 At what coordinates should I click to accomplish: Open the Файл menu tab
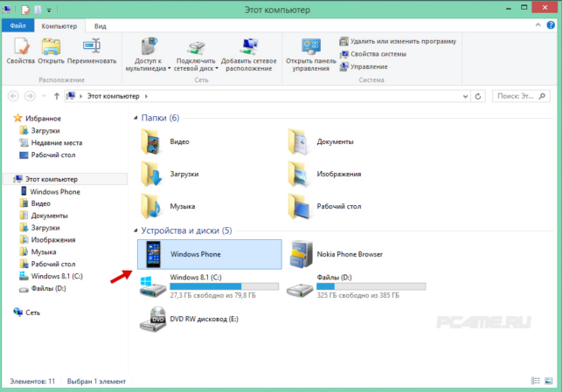click(18, 26)
